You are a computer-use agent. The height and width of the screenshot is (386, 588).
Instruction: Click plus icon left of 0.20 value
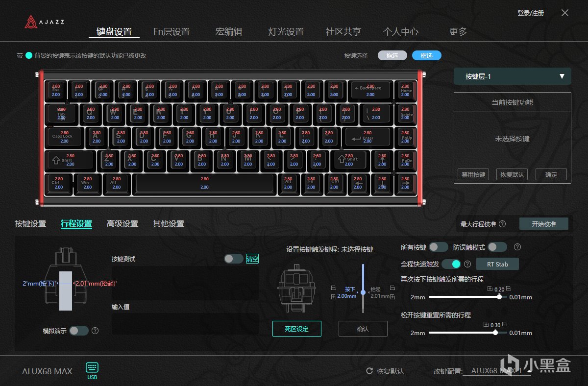[490, 289]
